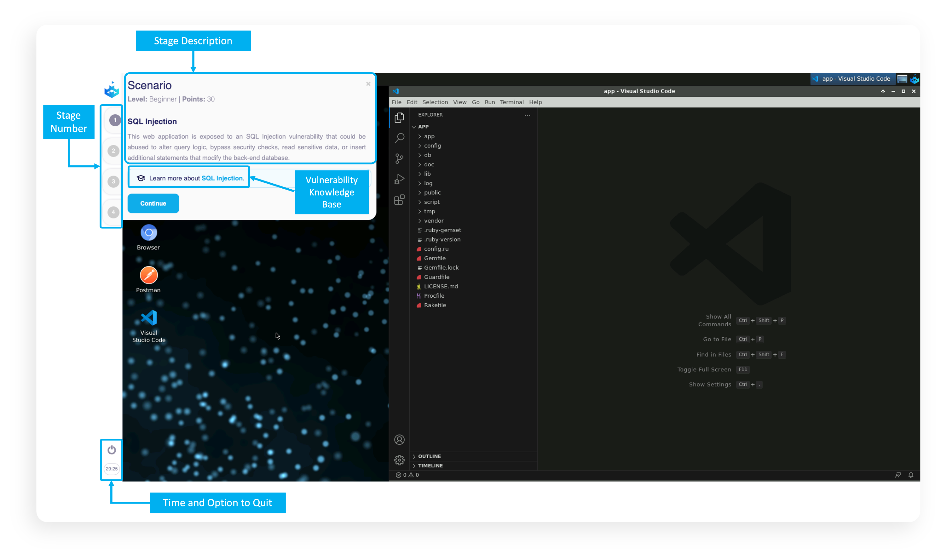Open the Guardfile file

click(473, 277)
